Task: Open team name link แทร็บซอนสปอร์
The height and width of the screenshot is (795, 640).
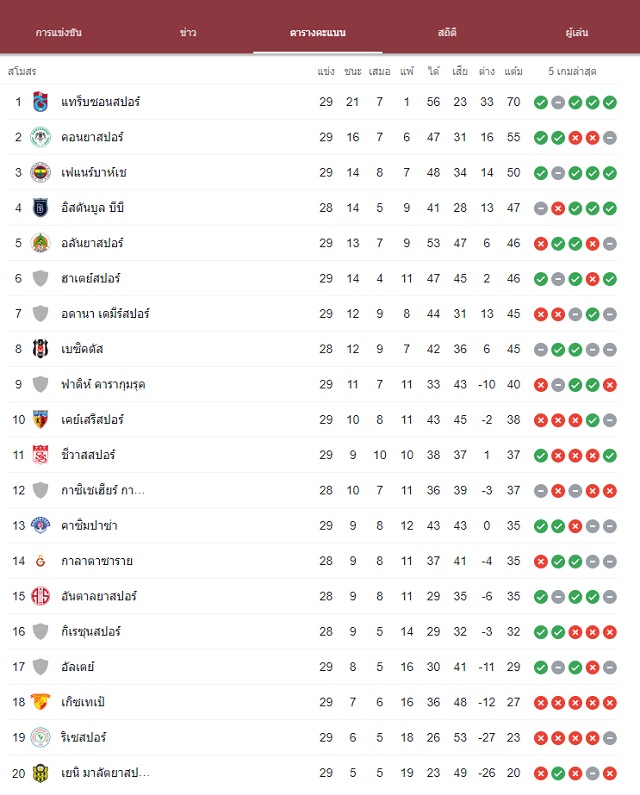Action: point(100,102)
